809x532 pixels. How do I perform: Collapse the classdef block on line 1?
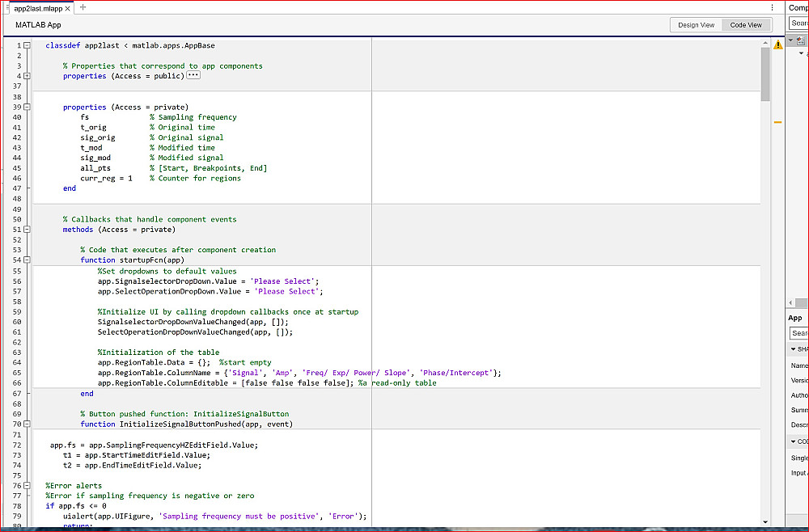pos(27,45)
